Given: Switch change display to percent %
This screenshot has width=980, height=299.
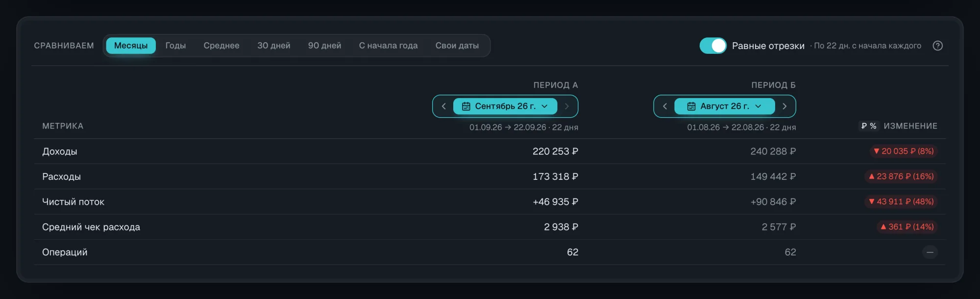Looking at the screenshot, I should pyautogui.click(x=873, y=126).
